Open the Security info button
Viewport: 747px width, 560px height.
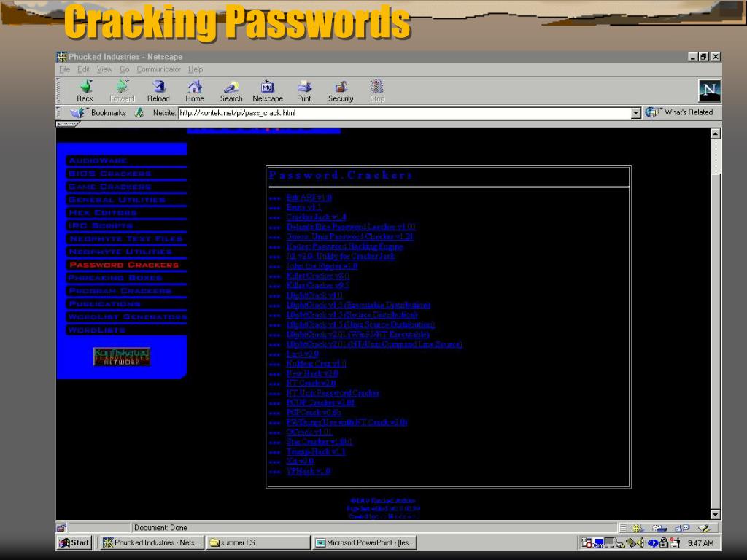click(x=341, y=91)
